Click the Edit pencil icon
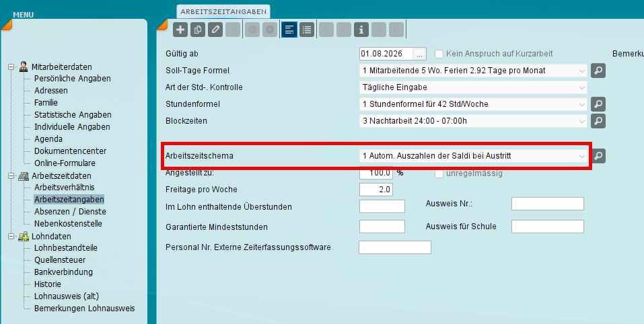The width and height of the screenshot is (644, 324). point(215,30)
